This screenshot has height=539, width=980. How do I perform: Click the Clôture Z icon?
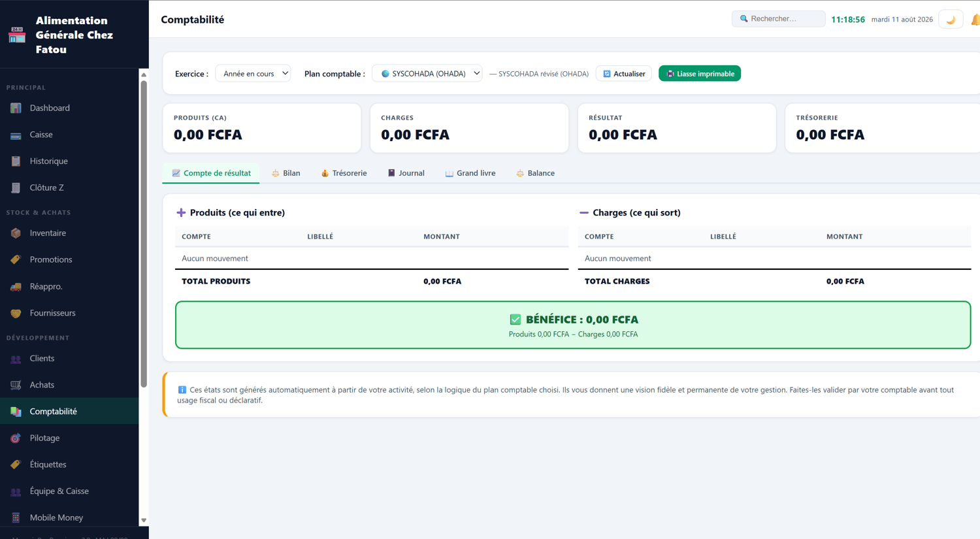click(x=16, y=188)
